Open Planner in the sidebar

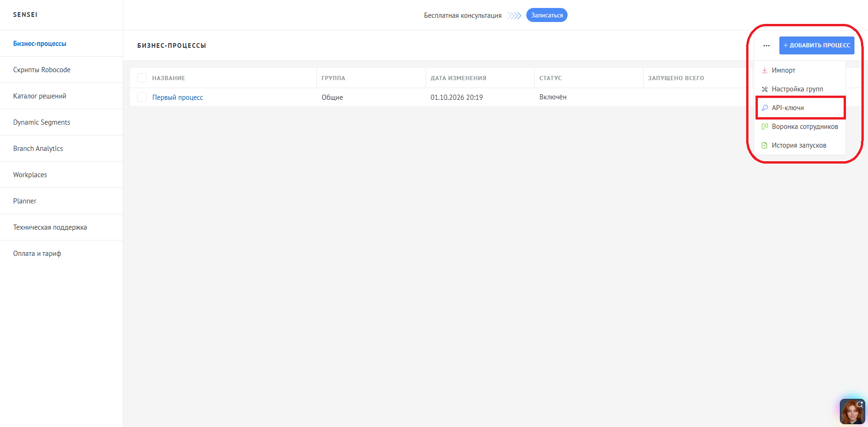[61, 201]
